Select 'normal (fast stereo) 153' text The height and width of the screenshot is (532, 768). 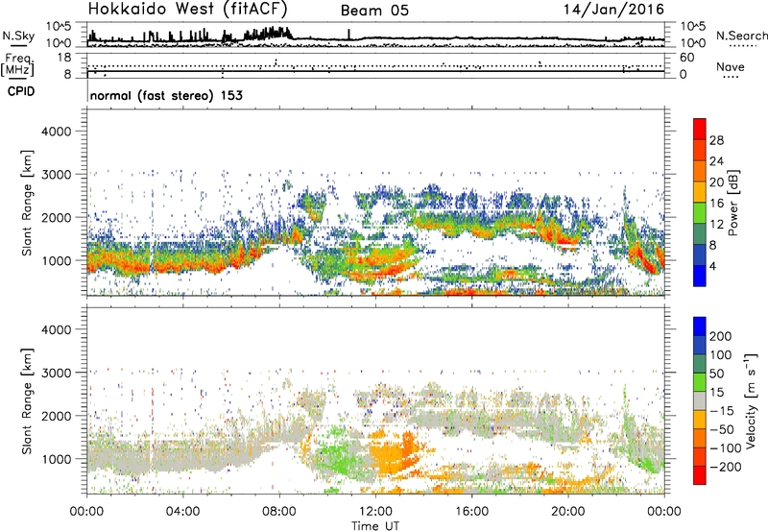pyautogui.click(x=166, y=95)
